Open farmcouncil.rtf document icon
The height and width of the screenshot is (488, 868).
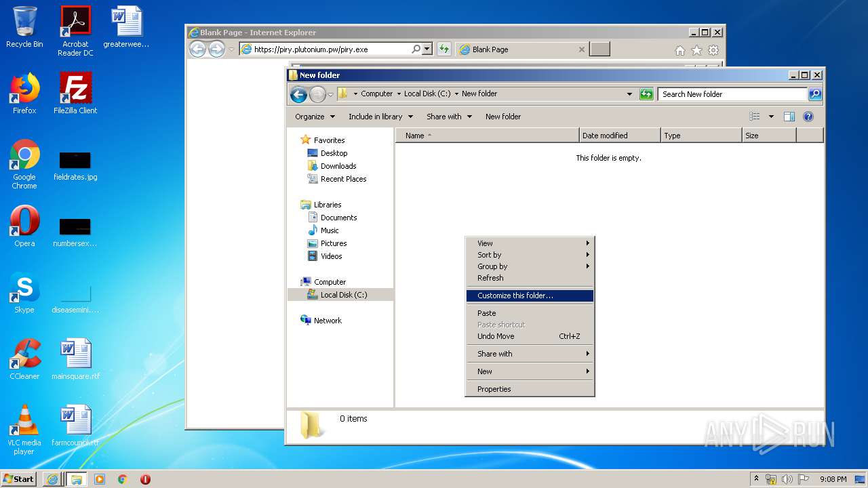pos(75,426)
